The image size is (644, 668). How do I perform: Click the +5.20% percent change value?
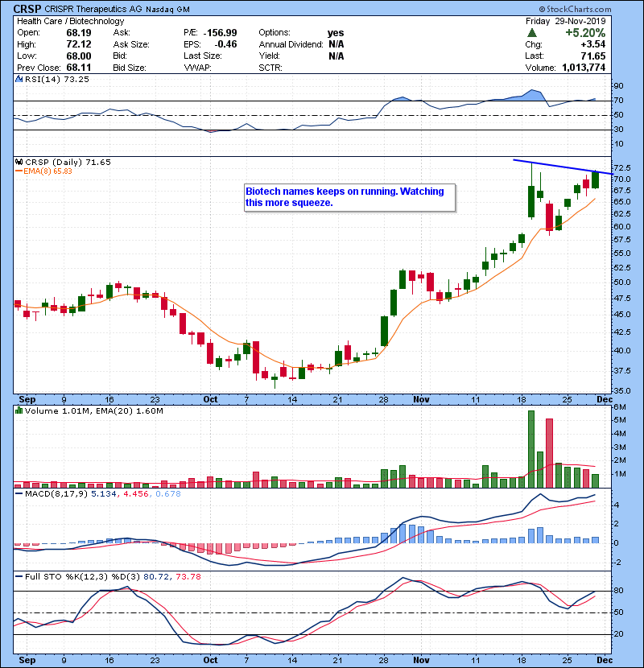pos(585,33)
